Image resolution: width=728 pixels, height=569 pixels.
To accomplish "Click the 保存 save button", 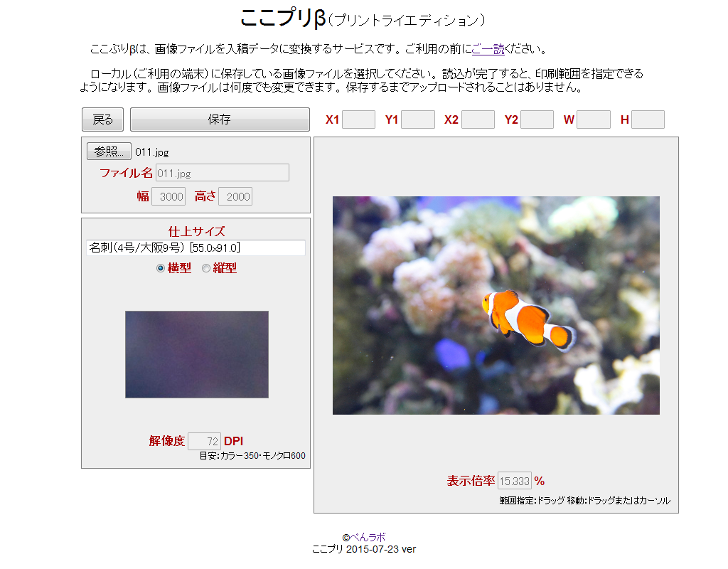I will 220,119.
